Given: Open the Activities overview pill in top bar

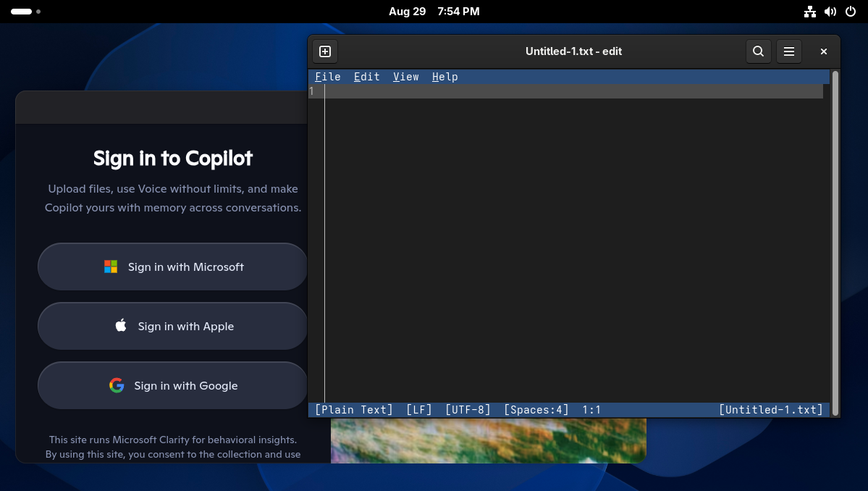Looking at the screenshot, I should pos(25,11).
